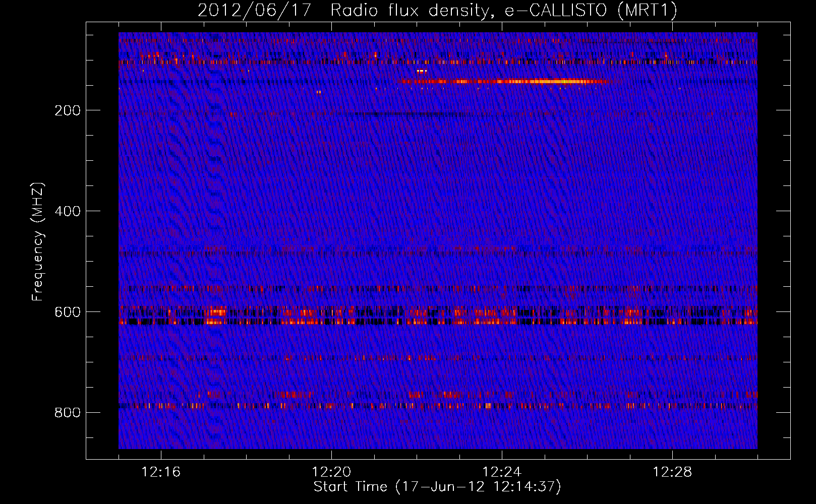Click the Frequency (MHZ) axis label
Viewport: 816px width, 504px height.
(38, 241)
